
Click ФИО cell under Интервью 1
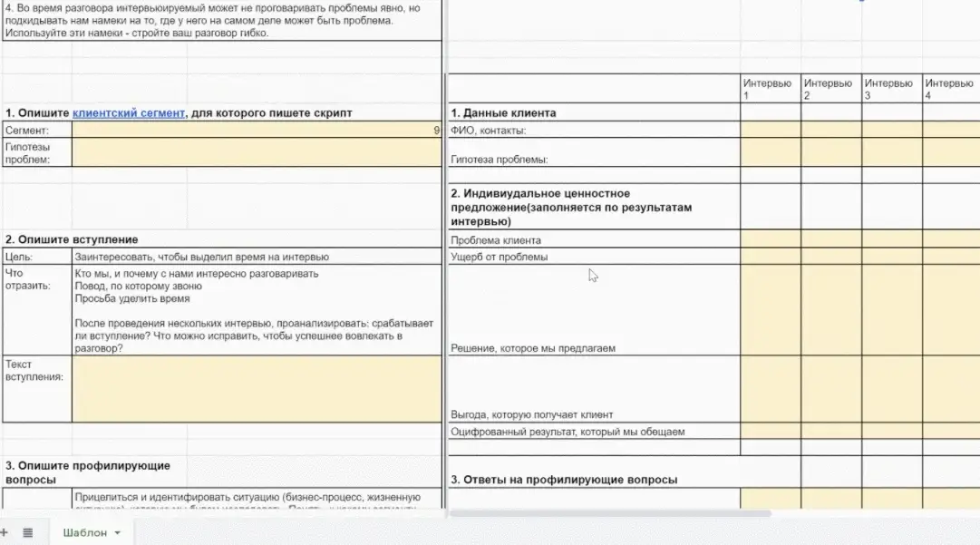click(x=771, y=130)
